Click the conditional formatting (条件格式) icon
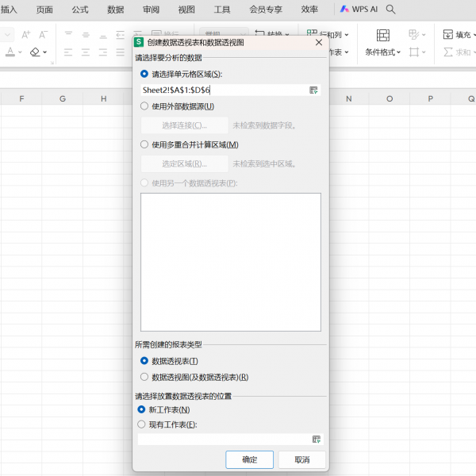Image resolution: width=476 pixels, height=476 pixels. [x=383, y=36]
